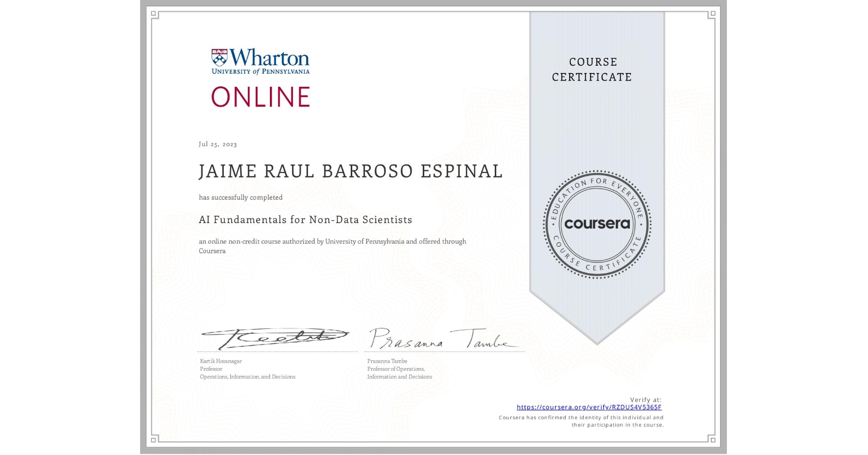Click the COURSE CERTIFICATE ribbon heading
This screenshot has width=868, height=455.
click(x=592, y=69)
